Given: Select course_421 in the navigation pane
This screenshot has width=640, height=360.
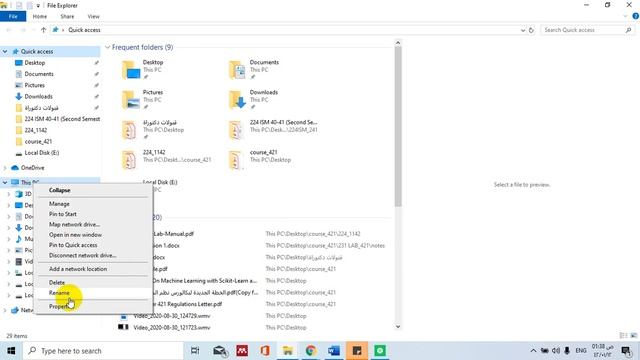Looking at the screenshot, I should pyautogui.click(x=38, y=141).
